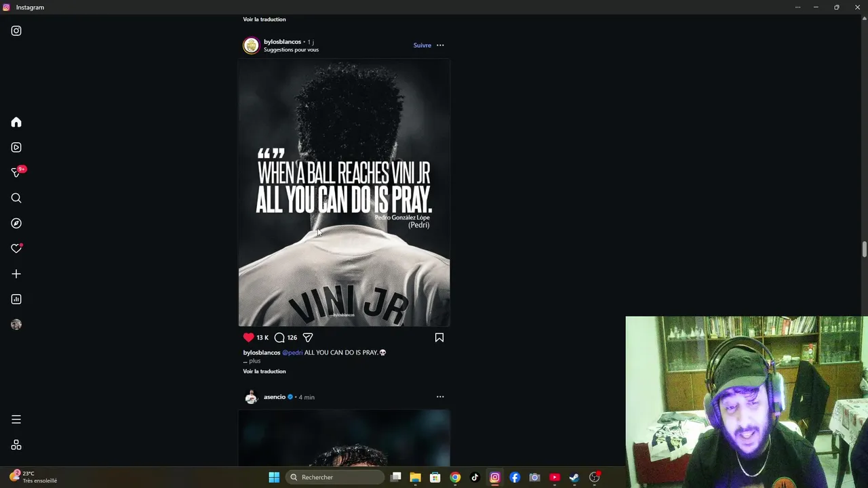The image size is (868, 488).
Task: Open the Also from Meta icon
Action: (16, 445)
